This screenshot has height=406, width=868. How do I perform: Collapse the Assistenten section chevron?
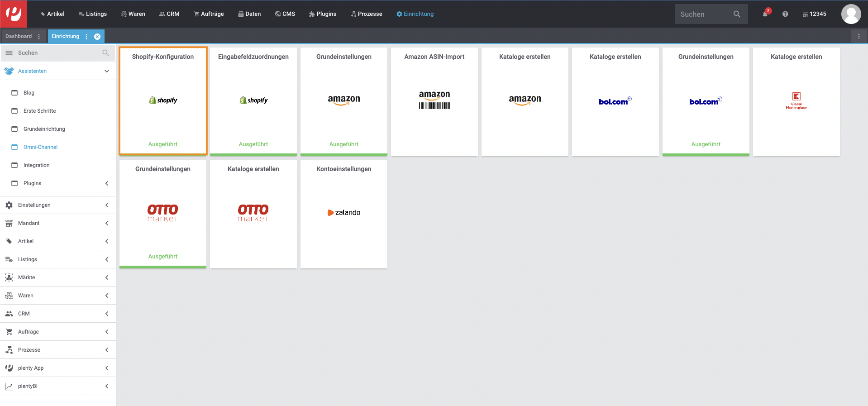click(107, 71)
